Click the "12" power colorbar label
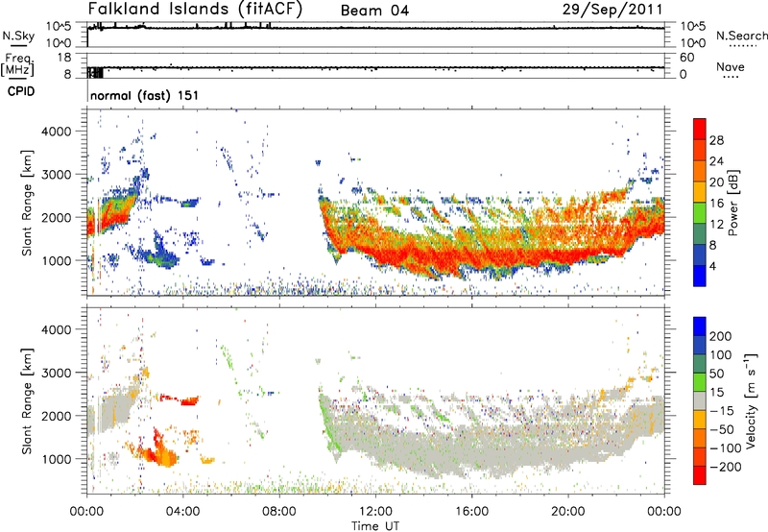 (x=716, y=225)
